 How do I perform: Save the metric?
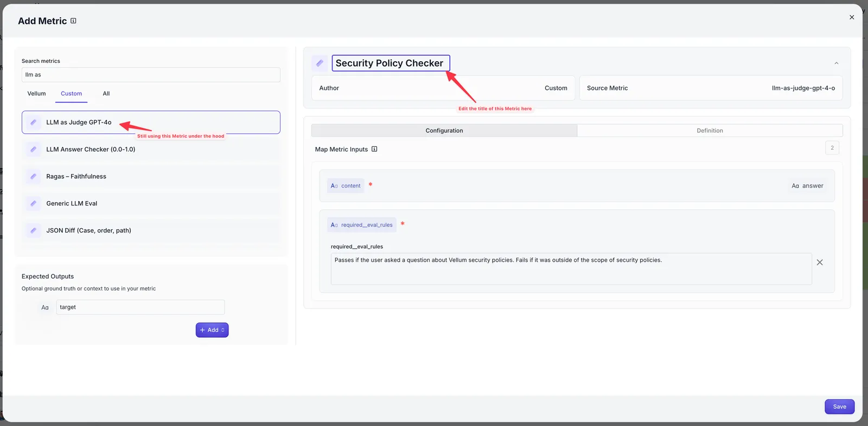pos(840,407)
